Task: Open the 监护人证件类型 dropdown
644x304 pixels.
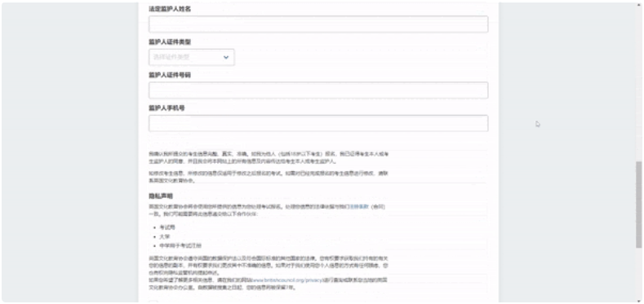Action: click(x=191, y=57)
